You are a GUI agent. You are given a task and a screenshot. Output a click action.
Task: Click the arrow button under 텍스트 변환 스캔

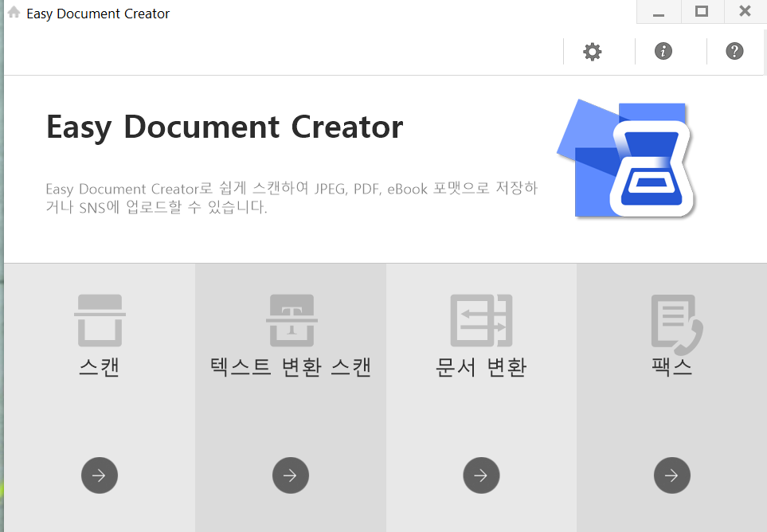[x=291, y=475]
